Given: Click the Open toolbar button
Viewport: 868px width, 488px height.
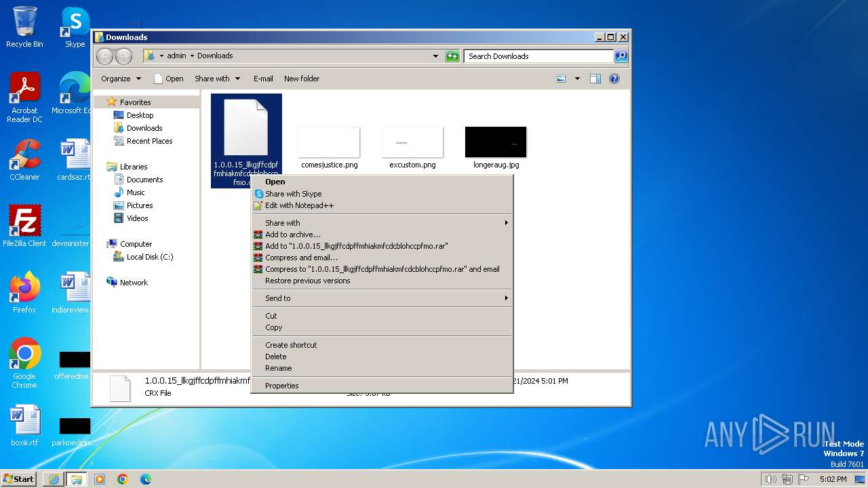Looking at the screenshot, I should [x=169, y=79].
